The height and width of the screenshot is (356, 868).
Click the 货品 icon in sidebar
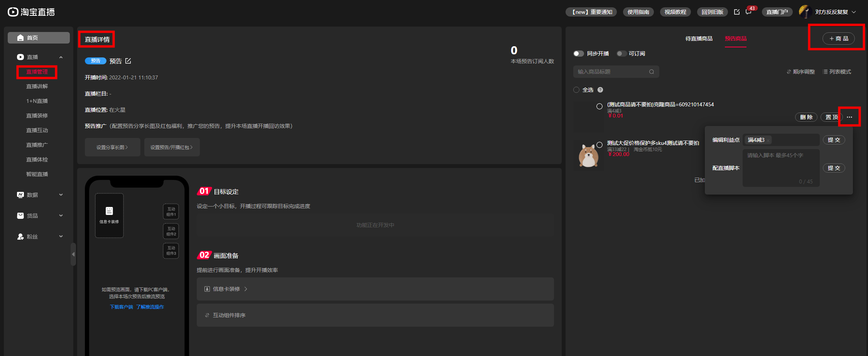click(20, 216)
